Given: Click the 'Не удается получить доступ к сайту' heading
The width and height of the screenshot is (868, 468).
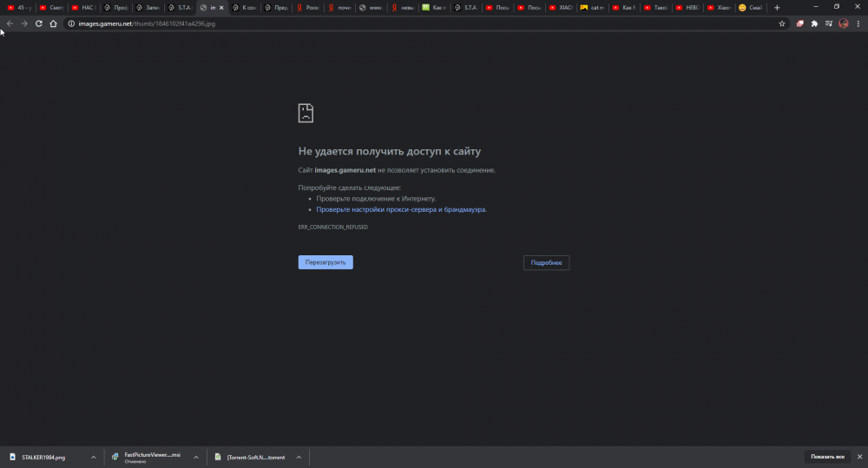Looking at the screenshot, I should click(390, 151).
